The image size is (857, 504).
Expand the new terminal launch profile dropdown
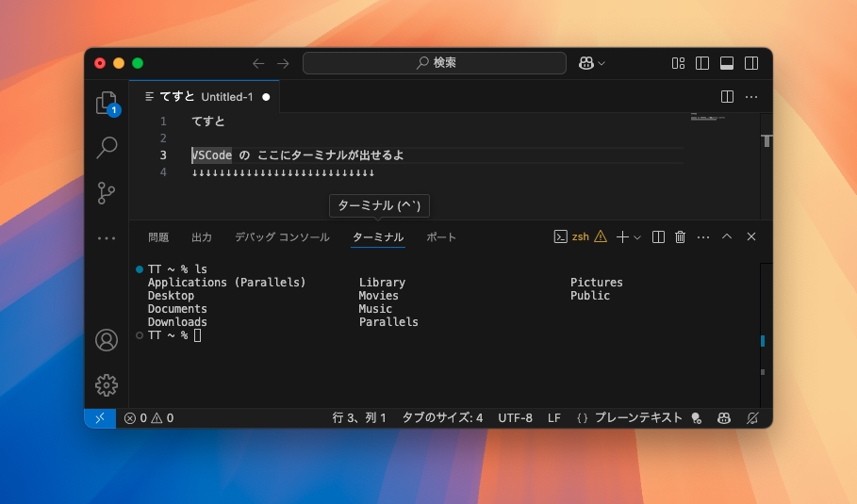[x=637, y=237]
